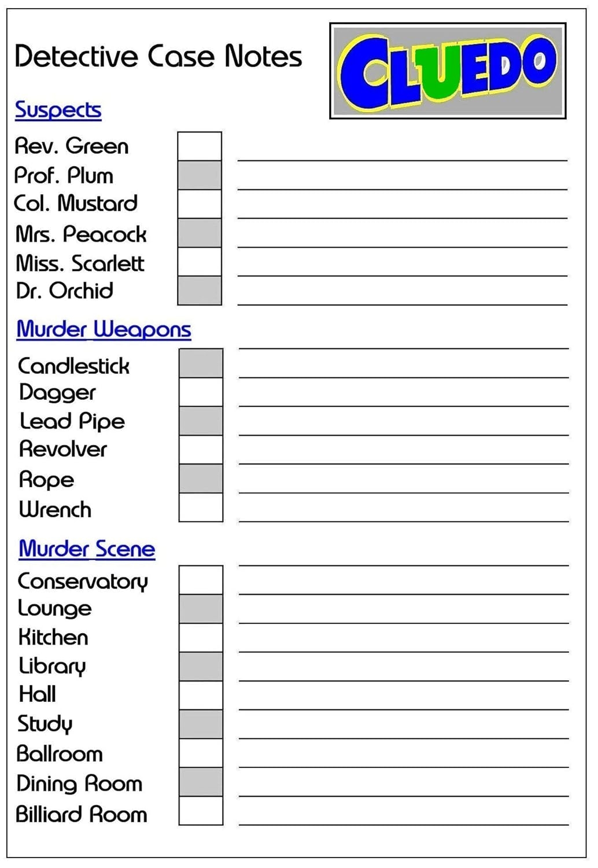The height and width of the screenshot is (868, 598).
Task: Mark the Revolver checkbox
Action: (201, 450)
